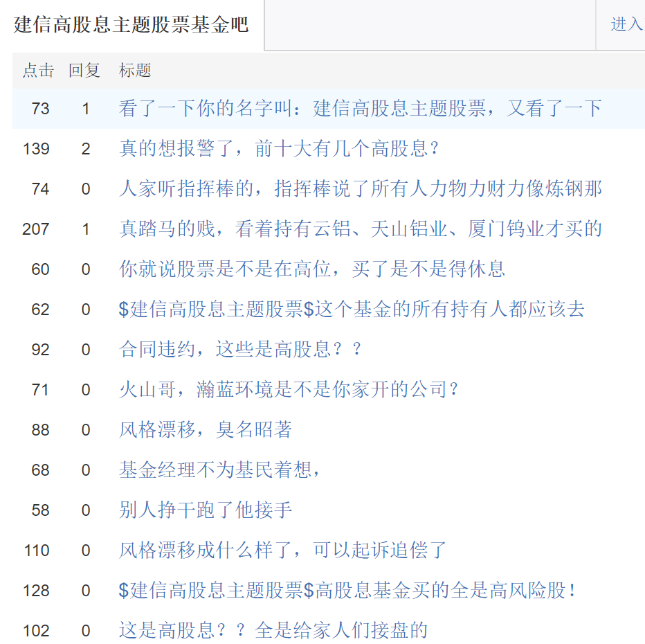The image size is (645, 644).
Task: Select the 标题 column header
Action: tap(135, 71)
